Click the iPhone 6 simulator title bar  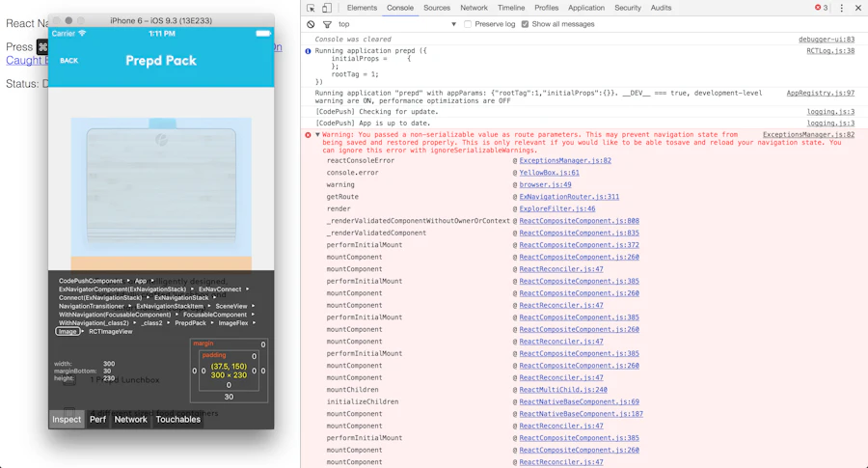click(x=161, y=20)
